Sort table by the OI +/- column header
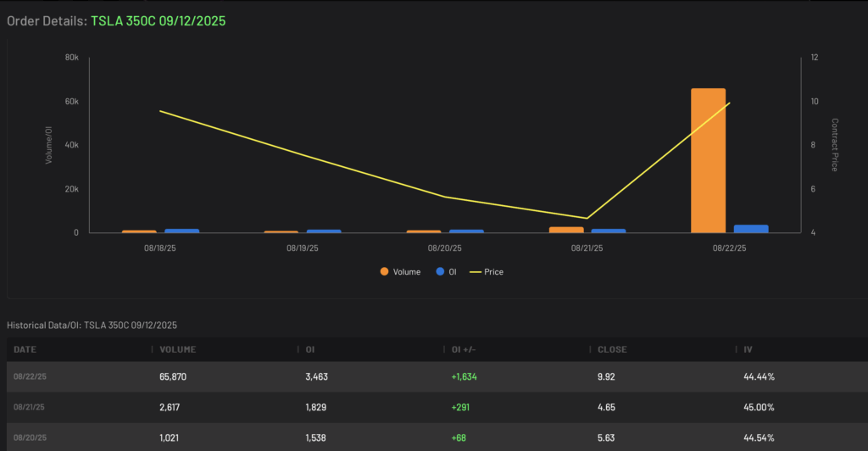The height and width of the screenshot is (451, 868). (464, 349)
